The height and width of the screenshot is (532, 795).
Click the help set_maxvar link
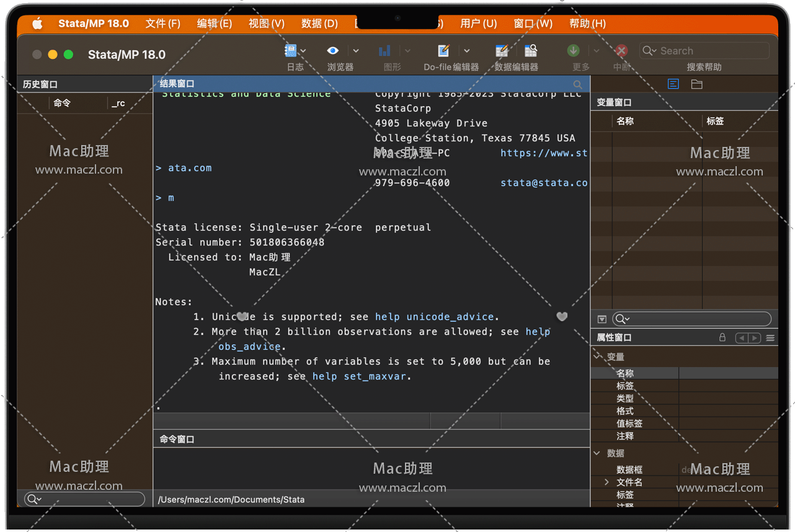[360, 376]
